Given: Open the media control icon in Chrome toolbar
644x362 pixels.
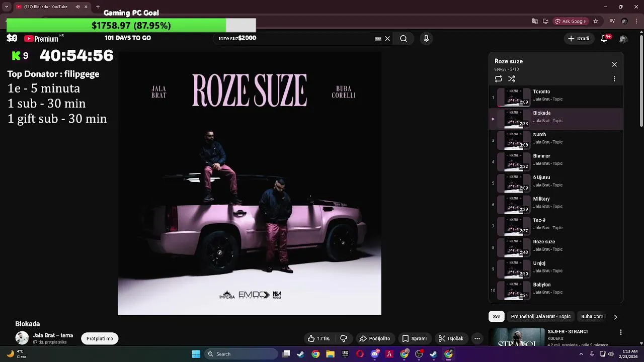Looking at the screenshot, I should (x=612, y=21).
